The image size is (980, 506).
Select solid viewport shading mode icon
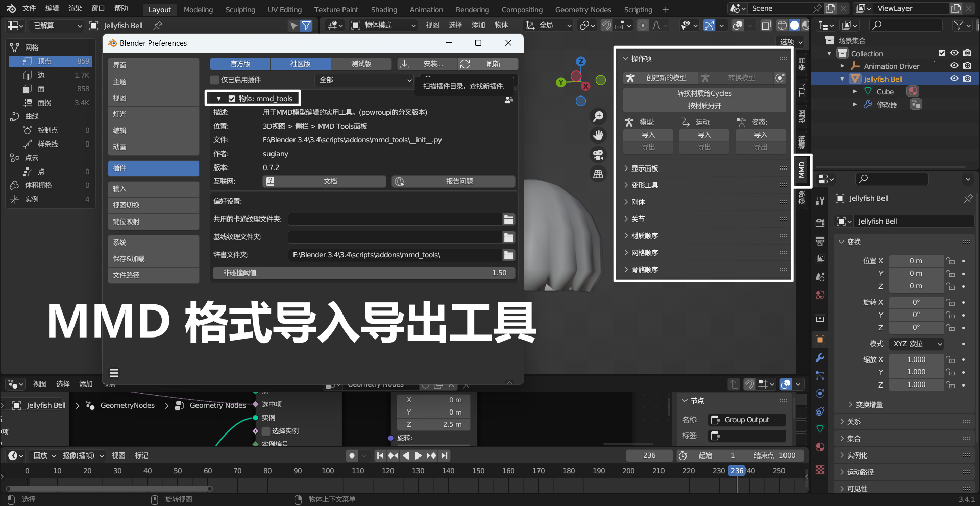pyautogui.click(x=794, y=25)
